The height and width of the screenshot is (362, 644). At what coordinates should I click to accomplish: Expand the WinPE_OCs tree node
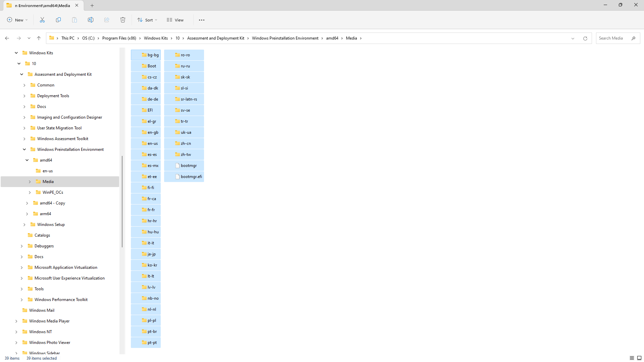coord(30,192)
